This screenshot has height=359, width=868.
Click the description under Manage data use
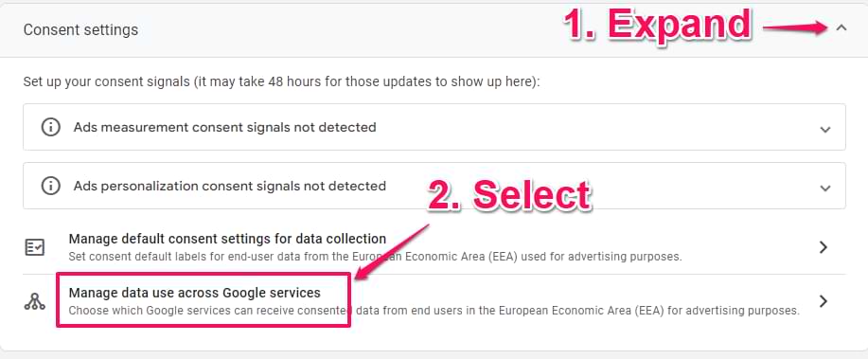434,311
